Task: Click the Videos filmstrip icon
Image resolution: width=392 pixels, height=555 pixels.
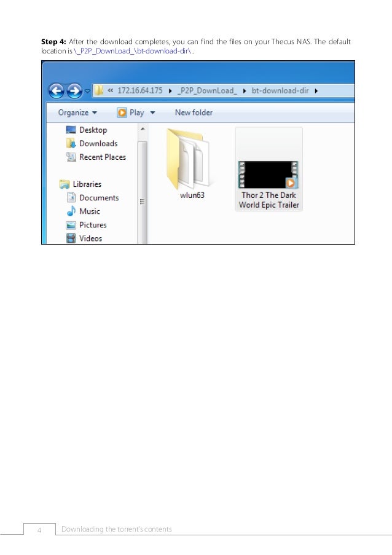Action: (x=71, y=238)
